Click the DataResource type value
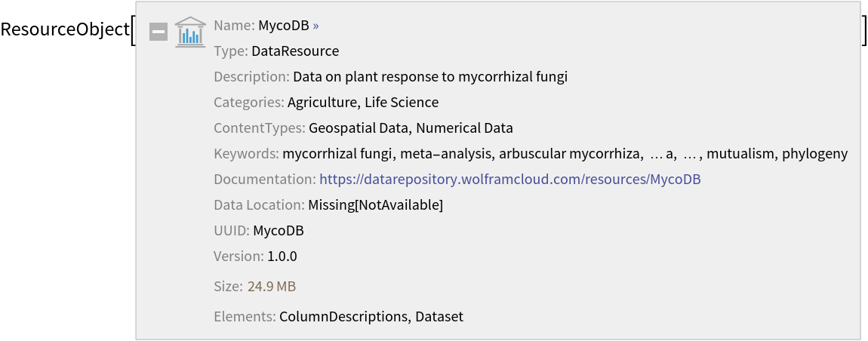The width and height of the screenshot is (868, 341). tap(295, 51)
